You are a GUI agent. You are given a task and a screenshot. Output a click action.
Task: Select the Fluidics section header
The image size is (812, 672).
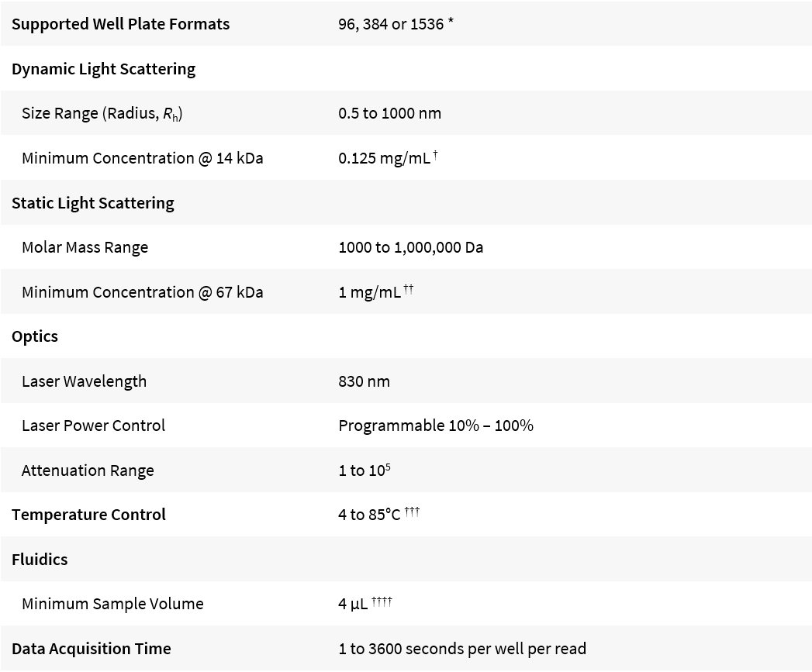40,560
